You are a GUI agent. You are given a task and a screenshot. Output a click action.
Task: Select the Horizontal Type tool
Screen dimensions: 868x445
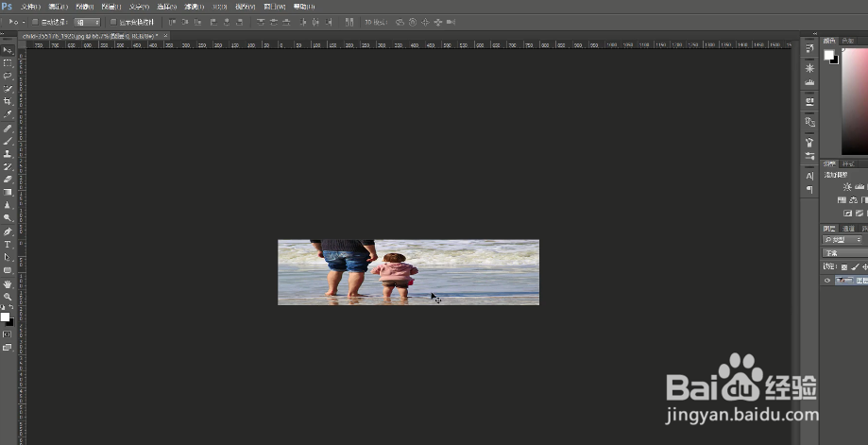pyautogui.click(x=8, y=244)
